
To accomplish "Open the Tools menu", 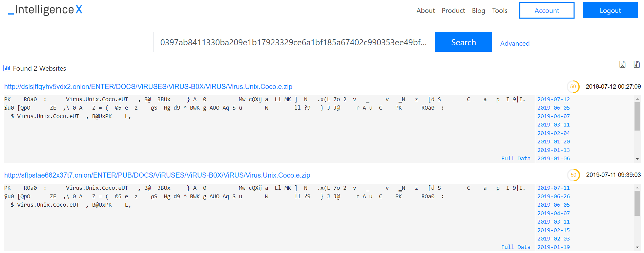I will click(x=499, y=10).
